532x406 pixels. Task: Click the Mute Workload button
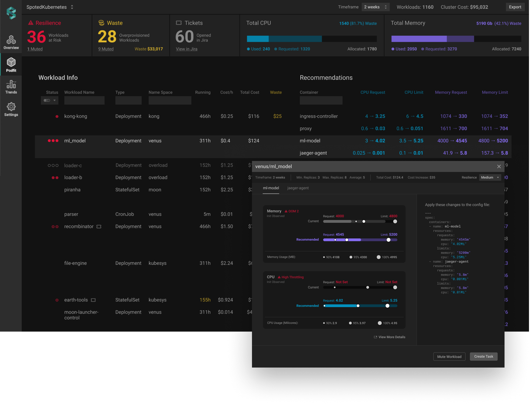click(449, 357)
